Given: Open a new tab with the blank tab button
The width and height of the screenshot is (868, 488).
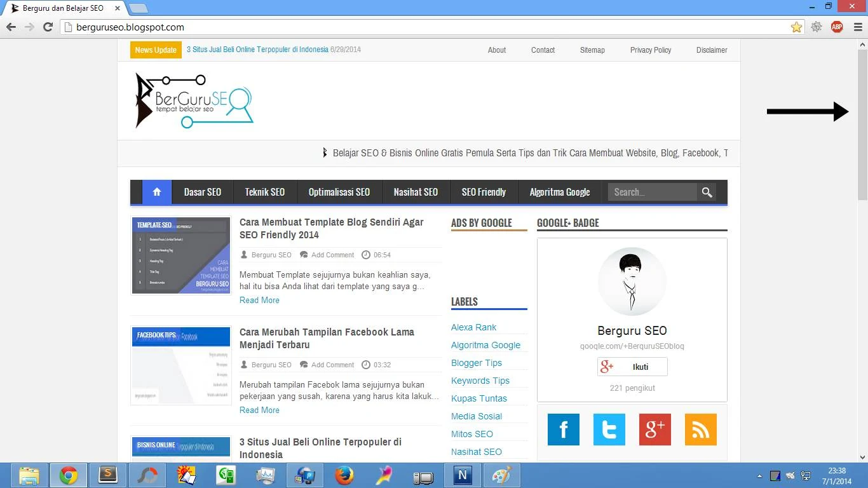Looking at the screenshot, I should click(139, 9).
